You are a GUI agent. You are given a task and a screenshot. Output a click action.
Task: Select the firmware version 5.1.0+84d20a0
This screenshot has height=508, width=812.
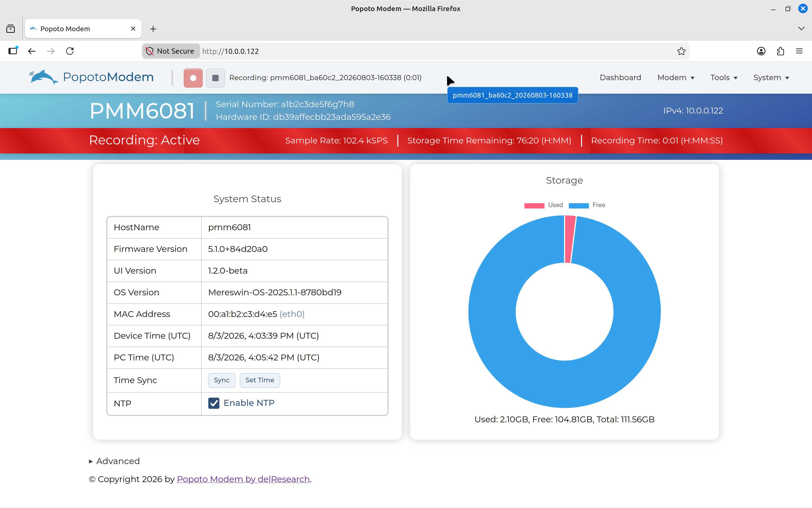238,249
